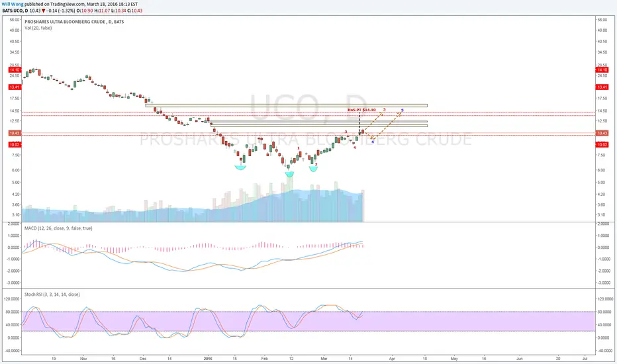Click the 56.00 label on right price axis

tap(602, 20)
